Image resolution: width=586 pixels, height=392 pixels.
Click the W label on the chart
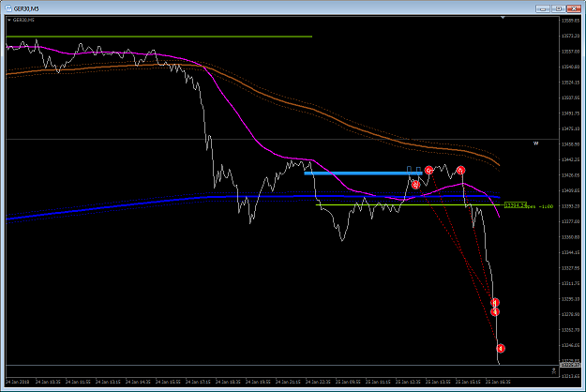click(x=536, y=143)
